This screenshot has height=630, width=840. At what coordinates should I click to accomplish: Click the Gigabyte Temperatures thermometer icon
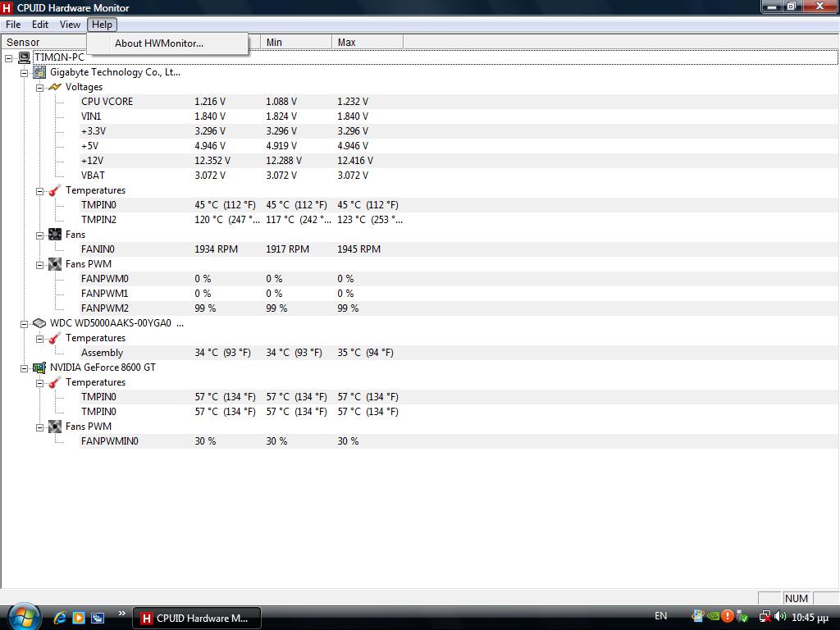point(55,190)
